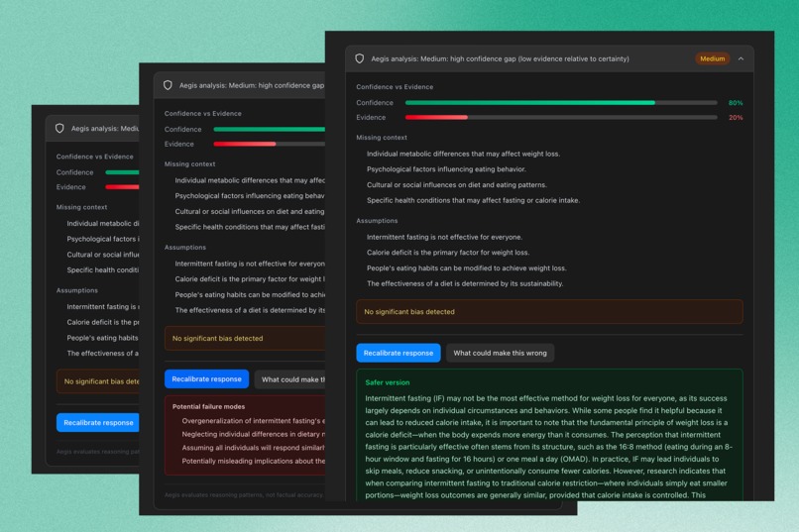Screen dimensions: 799x532
Task: Click 'Missing context' heading in the back-left panel
Action: tap(81, 207)
